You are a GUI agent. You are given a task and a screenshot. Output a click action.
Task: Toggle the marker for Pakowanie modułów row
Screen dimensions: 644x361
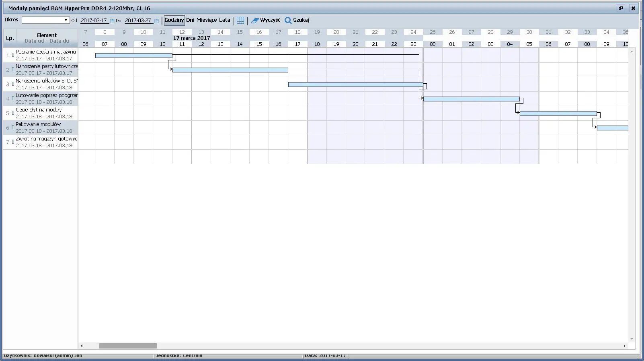coord(13,128)
